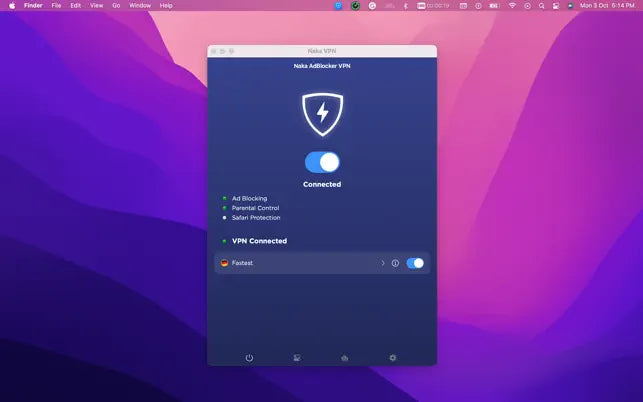
Task: Open the Go menu
Action: [116, 6]
